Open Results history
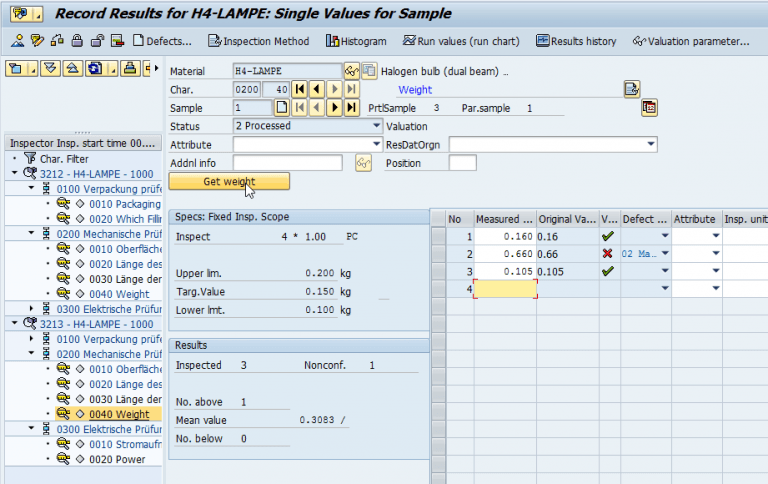The width and height of the screenshot is (768, 484). [576, 41]
